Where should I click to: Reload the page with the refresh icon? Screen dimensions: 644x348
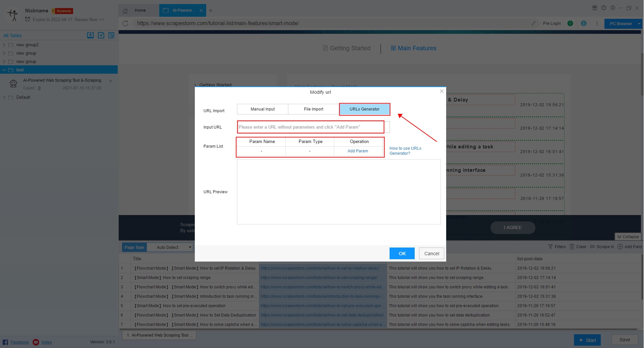[125, 23]
